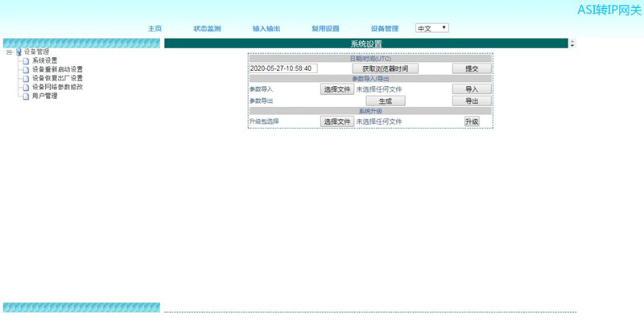Click the scroll stepper beside 系统设置 header

[x=572, y=43]
